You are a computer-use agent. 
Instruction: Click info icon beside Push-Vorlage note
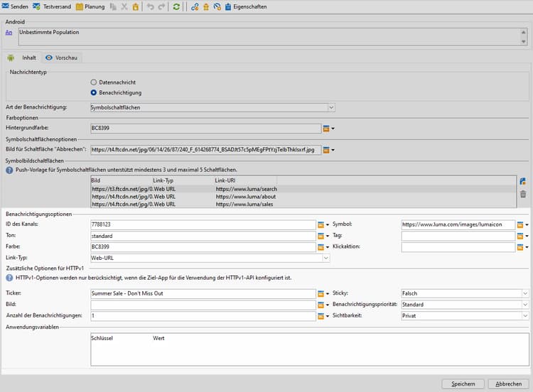point(9,170)
